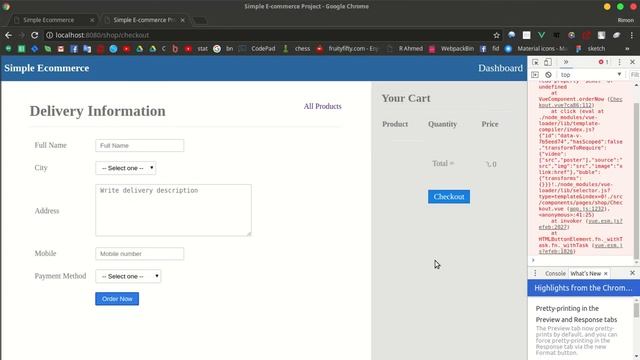Image resolution: width=640 pixels, height=360 pixels.
Task: Click the Order Now button
Action: click(117, 299)
